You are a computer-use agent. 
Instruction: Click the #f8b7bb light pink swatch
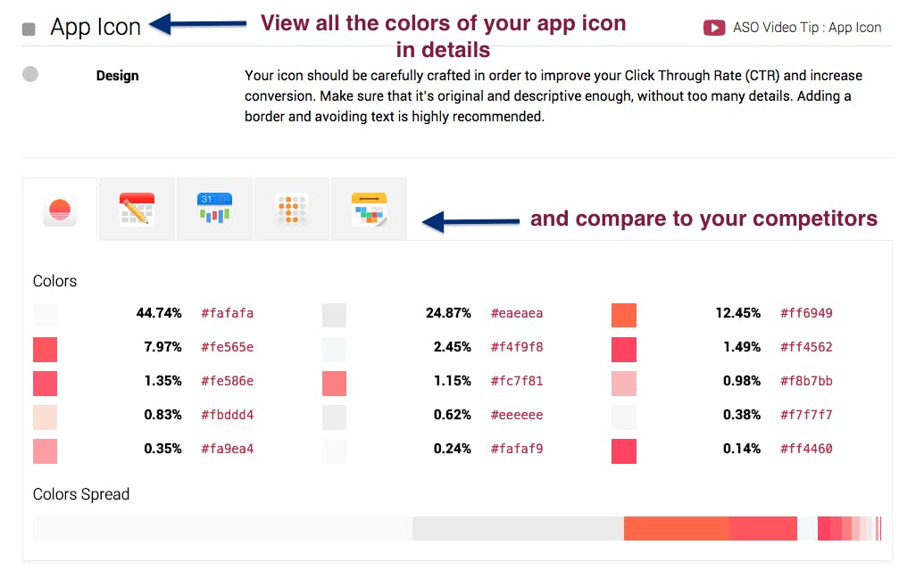pyautogui.click(x=624, y=383)
